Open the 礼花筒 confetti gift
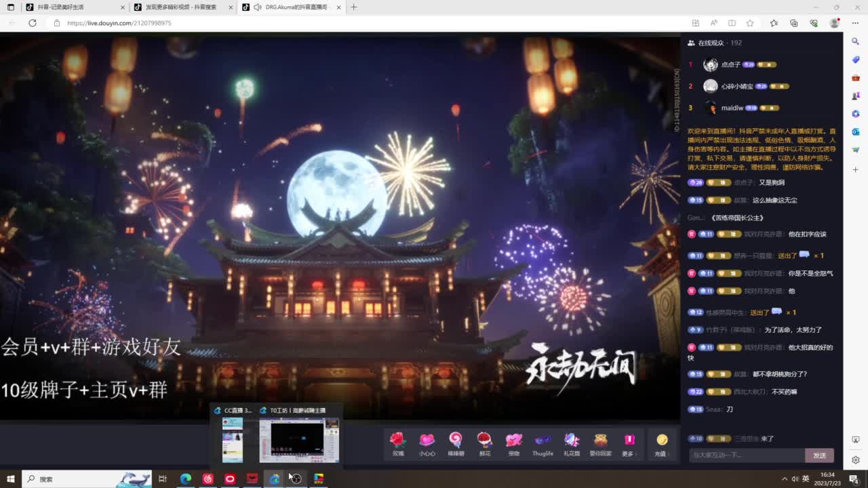Image resolution: width=868 pixels, height=488 pixels. 572,444
